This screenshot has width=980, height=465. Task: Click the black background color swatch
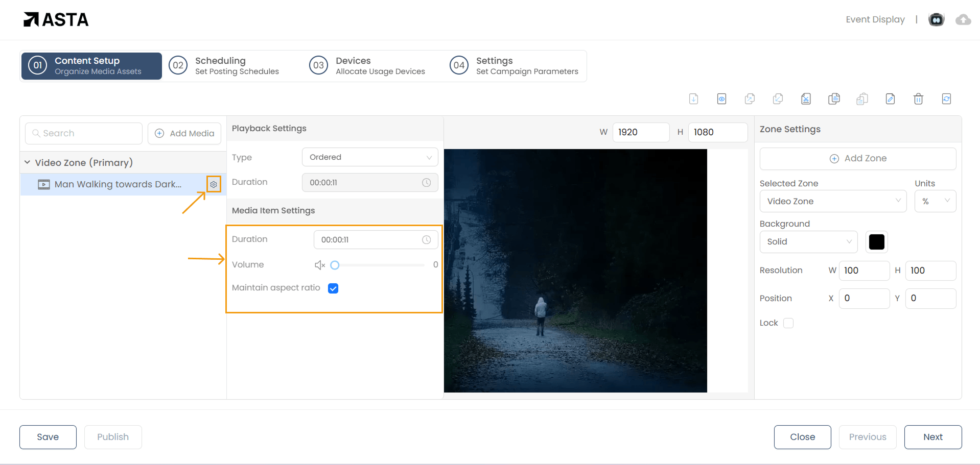coord(876,242)
